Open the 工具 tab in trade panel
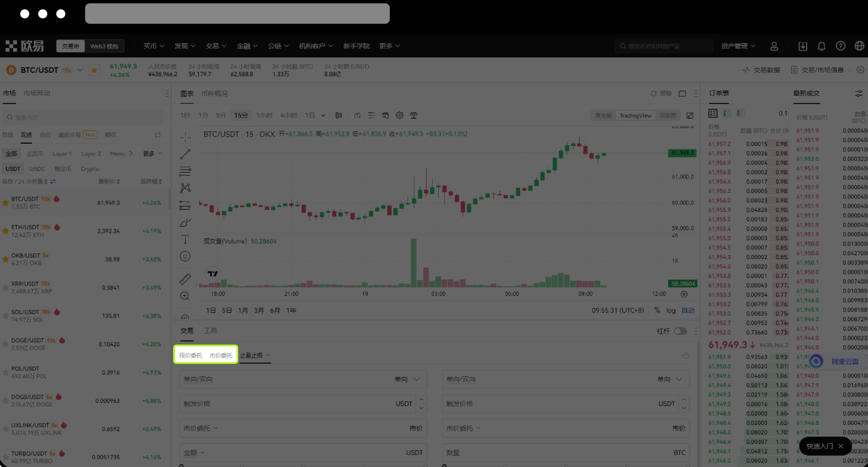The image size is (868, 467). [x=210, y=331]
